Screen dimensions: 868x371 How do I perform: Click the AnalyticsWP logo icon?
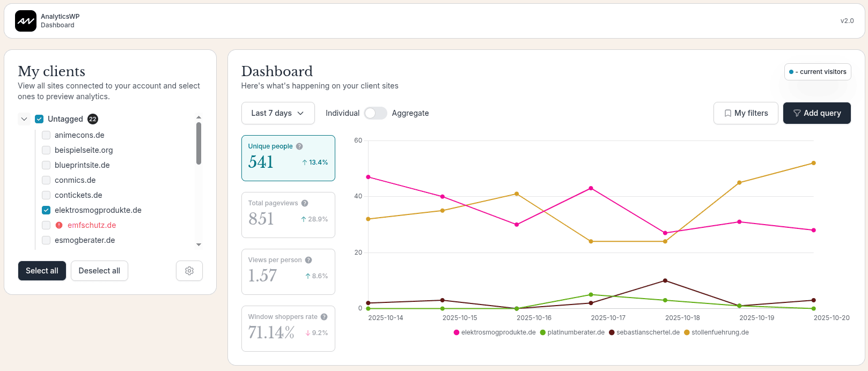[26, 21]
